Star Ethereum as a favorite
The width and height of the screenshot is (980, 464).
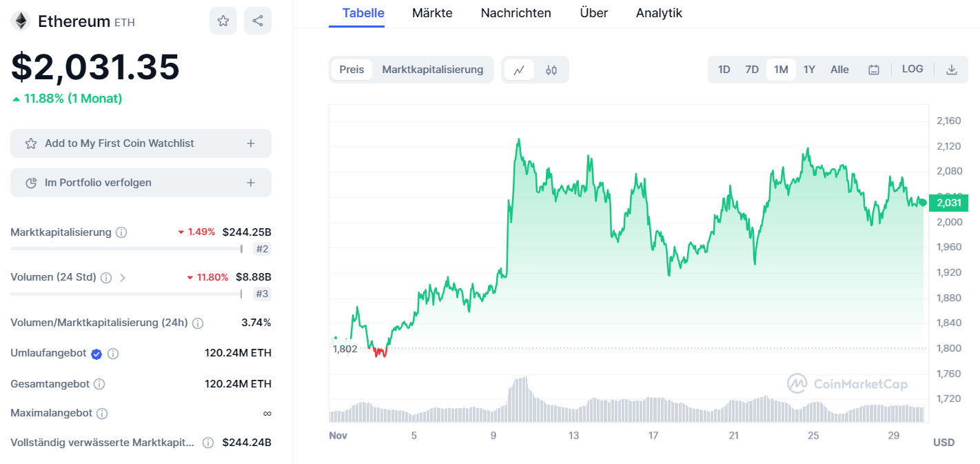(223, 21)
